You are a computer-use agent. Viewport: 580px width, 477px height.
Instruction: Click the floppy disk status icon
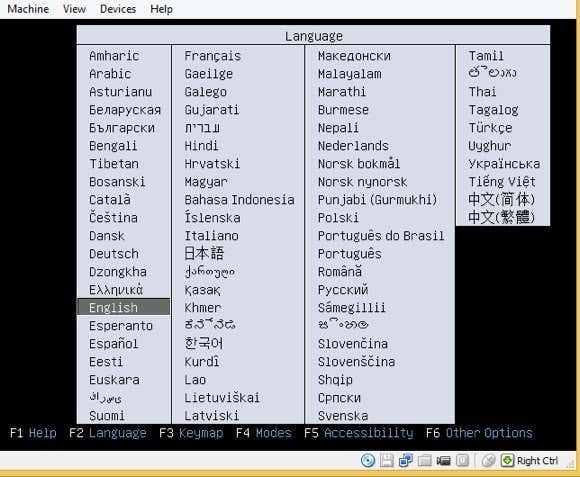(x=387, y=460)
